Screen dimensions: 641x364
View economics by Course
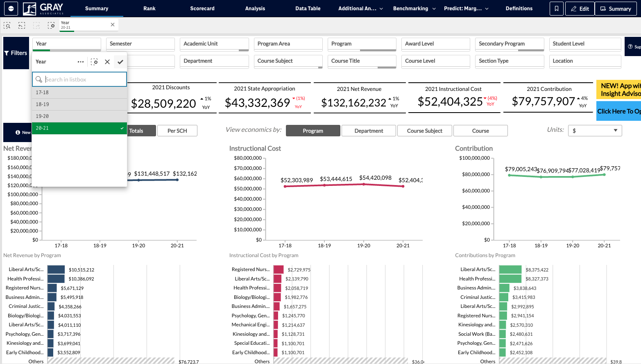480,131
